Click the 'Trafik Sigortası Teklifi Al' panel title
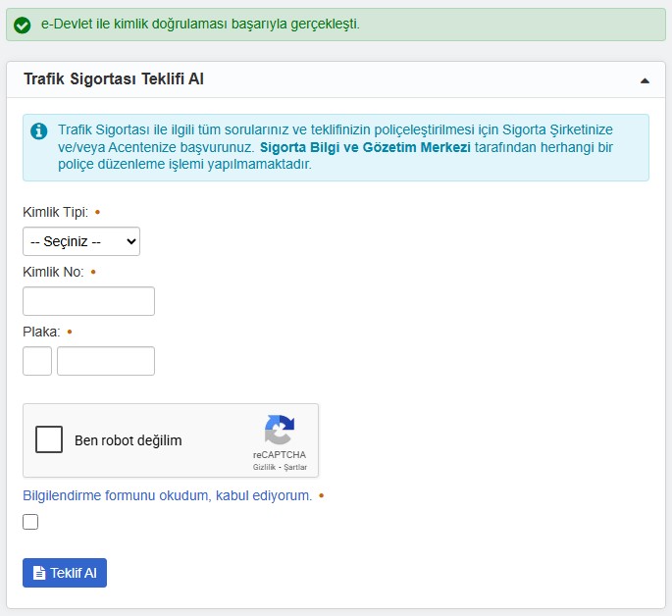This screenshot has width=672, height=616. click(114, 79)
